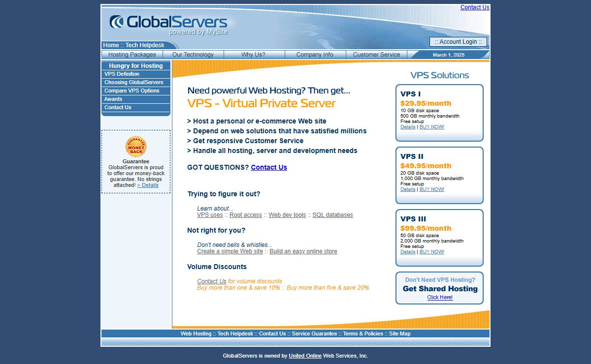Go to Home in breadcrumb bar
Viewport: 591px width, 364px height.
111,45
